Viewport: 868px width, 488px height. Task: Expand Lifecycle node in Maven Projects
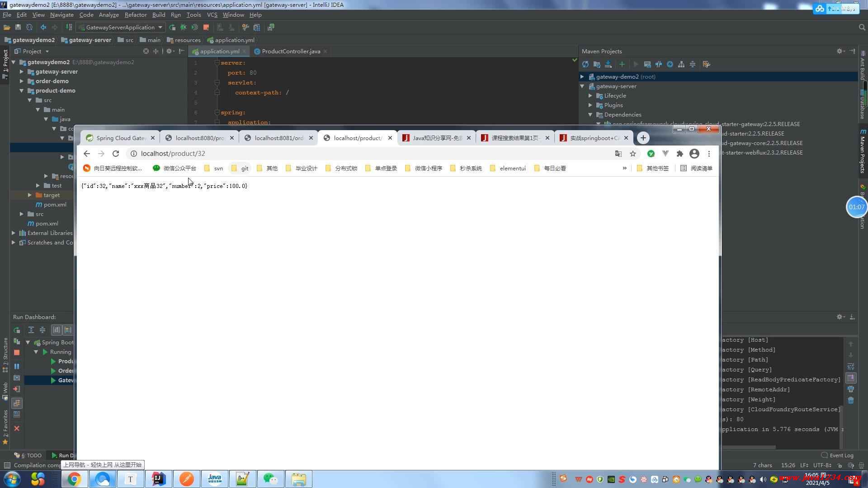click(590, 95)
